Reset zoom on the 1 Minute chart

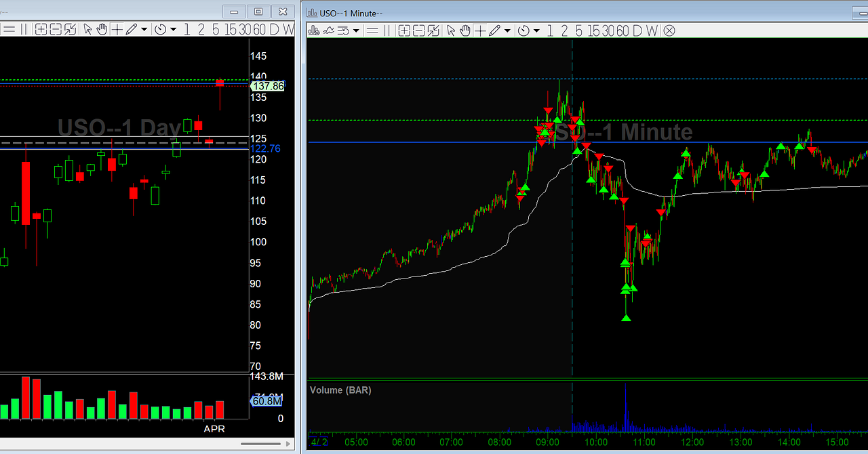pyautogui.click(x=433, y=30)
